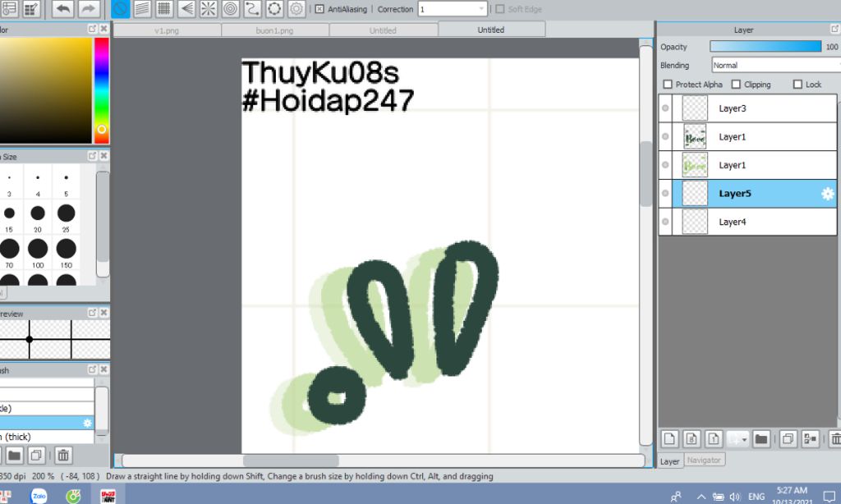Toggle visibility of Layer3
841x504 pixels.
tap(665, 108)
